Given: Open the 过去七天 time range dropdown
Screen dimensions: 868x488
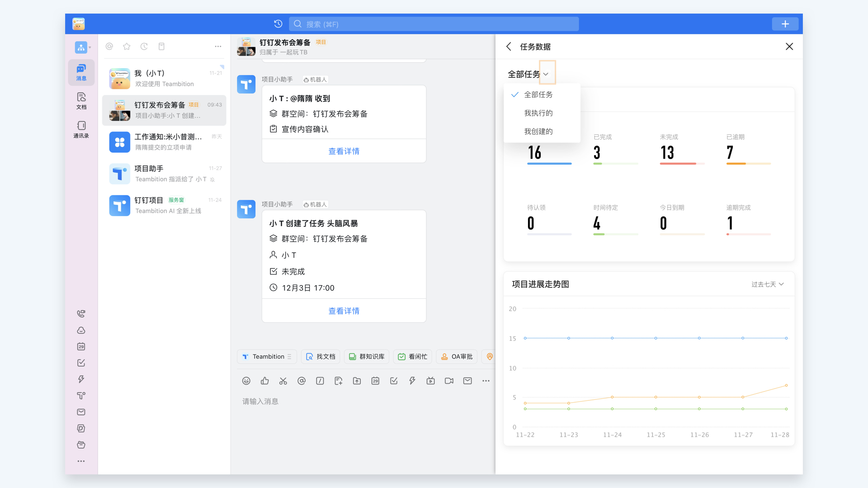Looking at the screenshot, I should click(x=767, y=284).
